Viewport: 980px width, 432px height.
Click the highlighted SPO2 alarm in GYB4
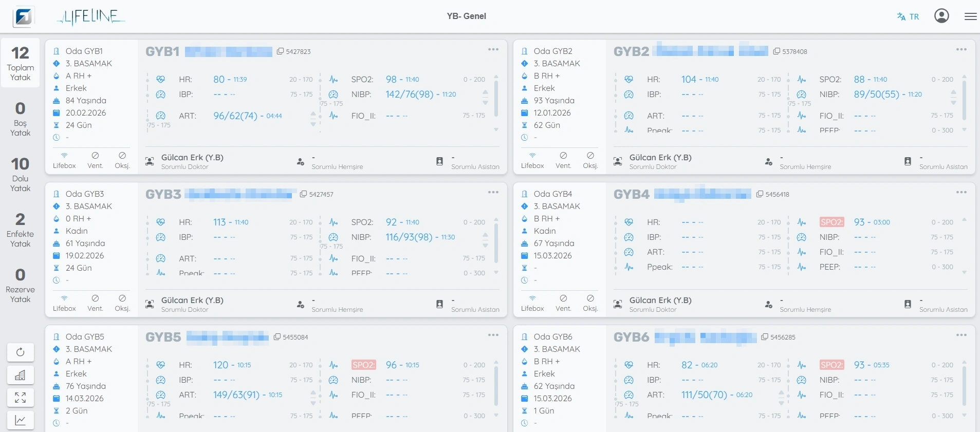831,222
